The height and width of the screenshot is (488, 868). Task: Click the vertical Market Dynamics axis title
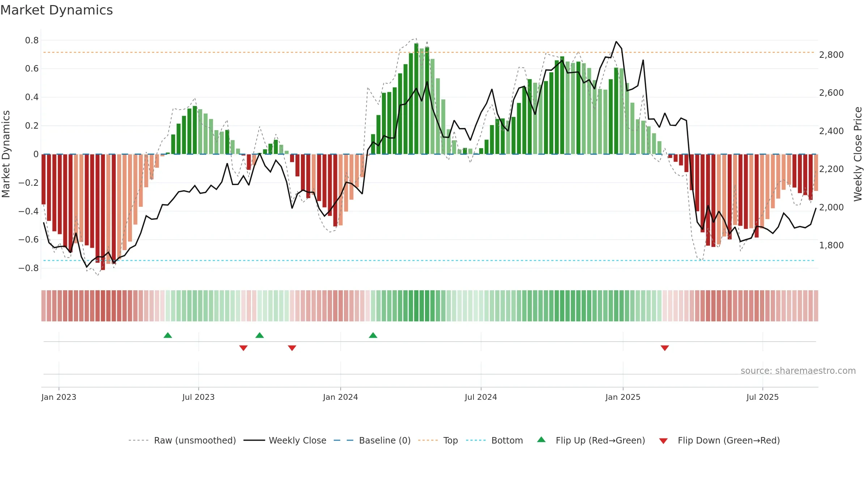pos(6,154)
